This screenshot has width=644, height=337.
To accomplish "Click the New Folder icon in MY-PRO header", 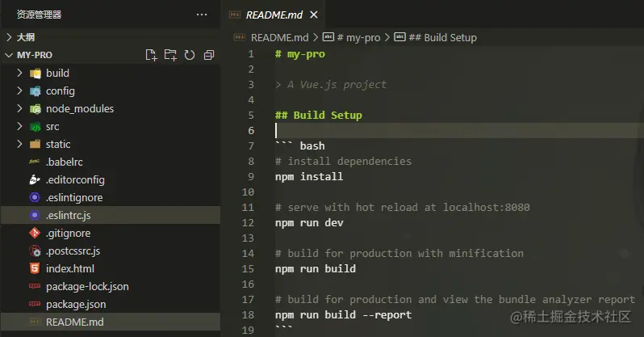I will [x=170, y=55].
